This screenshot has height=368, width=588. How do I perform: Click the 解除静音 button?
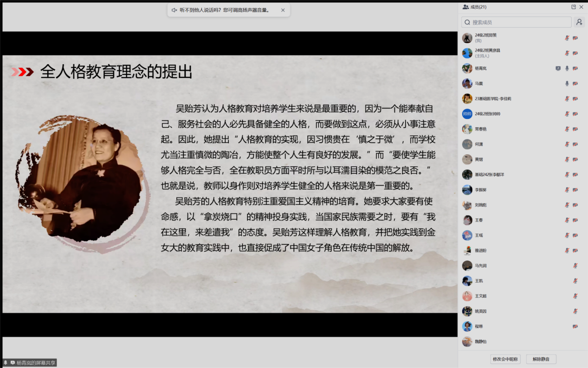(541, 359)
